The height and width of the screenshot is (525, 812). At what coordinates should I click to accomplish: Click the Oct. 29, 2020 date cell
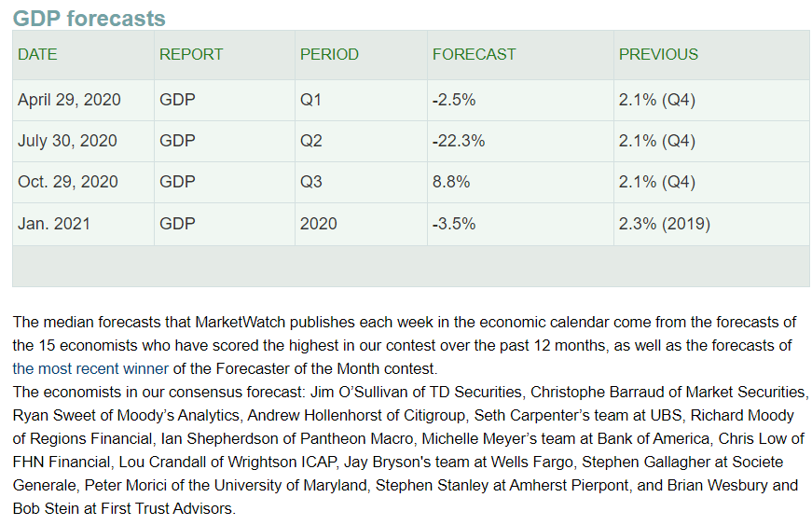click(83, 182)
